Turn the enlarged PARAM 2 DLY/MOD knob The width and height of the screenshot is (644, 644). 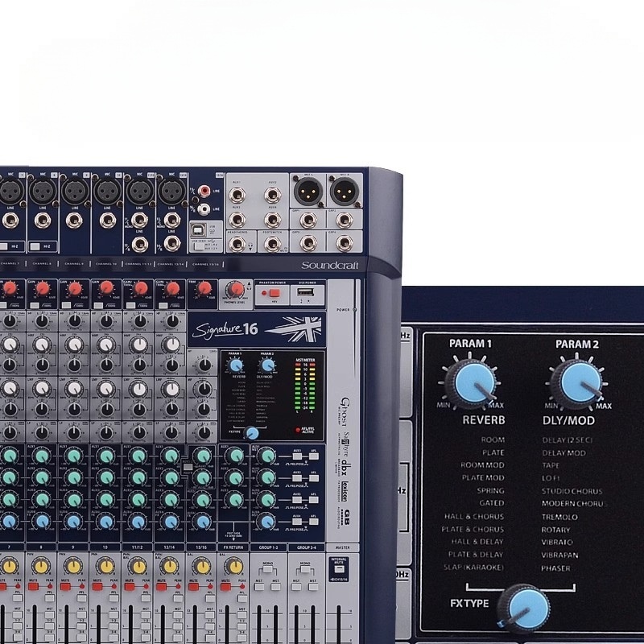point(576,383)
